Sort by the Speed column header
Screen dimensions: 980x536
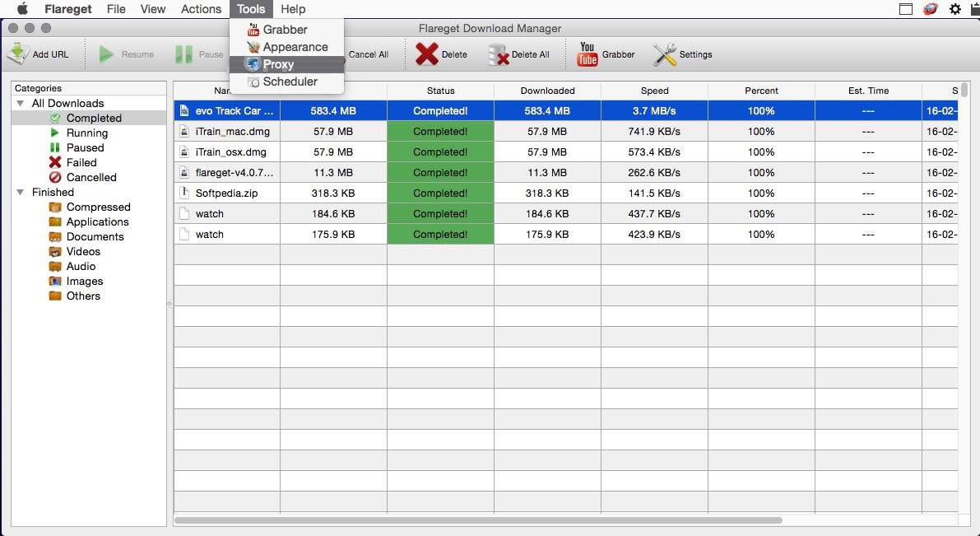click(654, 91)
